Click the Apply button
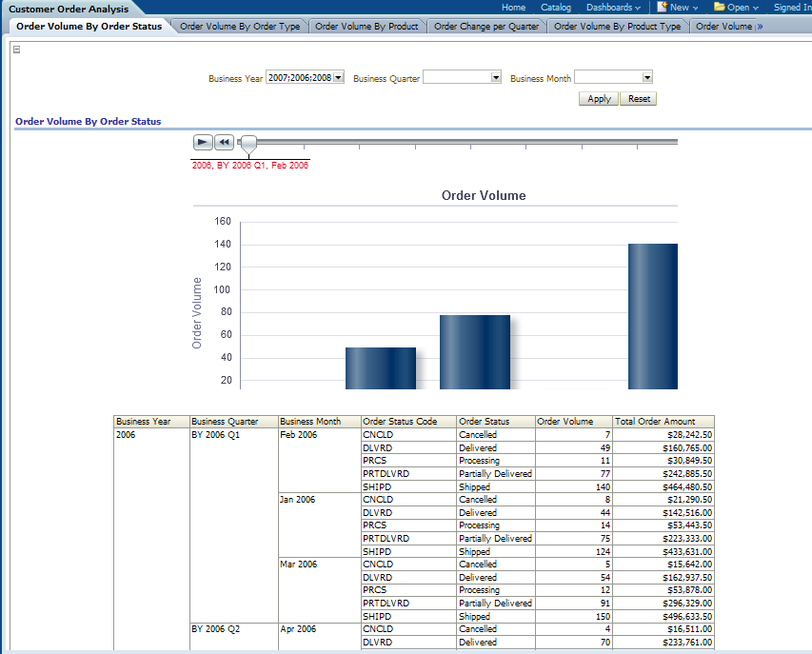Screen dimensions: 812x654 click(x=599, y=99)
